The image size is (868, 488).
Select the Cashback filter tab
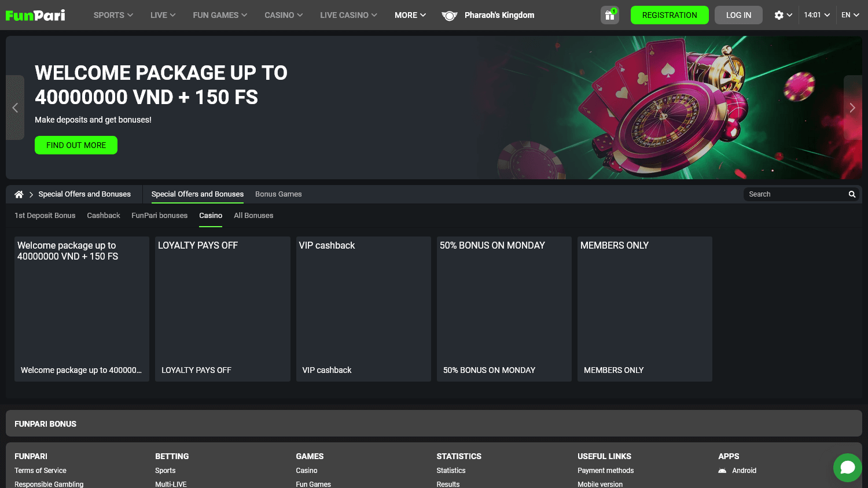tap(103, 215)
